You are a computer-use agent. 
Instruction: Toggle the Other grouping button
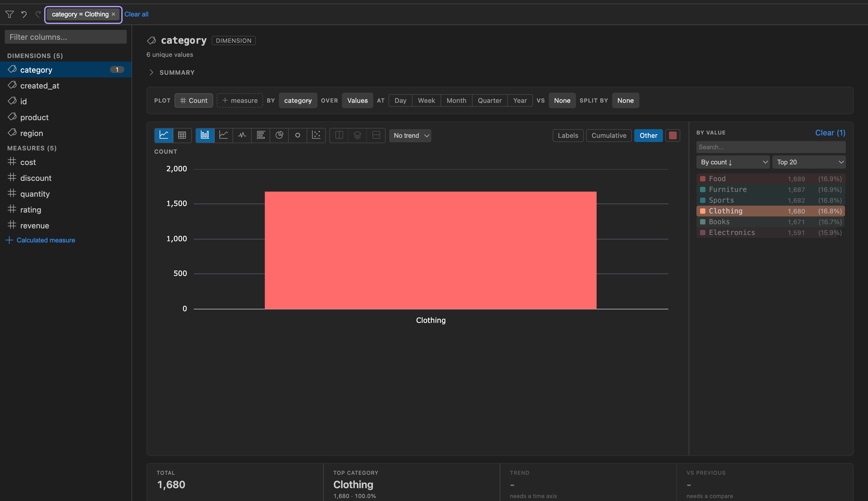[649, 136]
